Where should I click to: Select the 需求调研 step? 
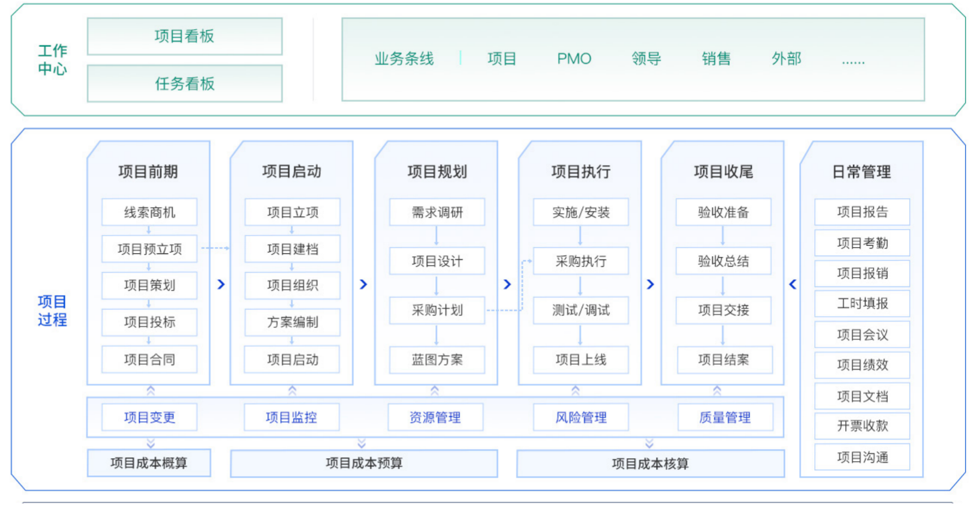tap(437, 212)
